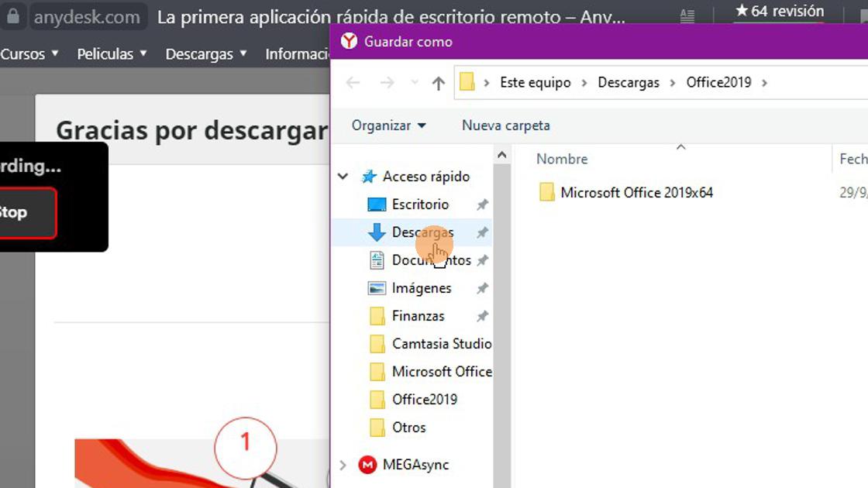This screenshot has width=868, height=488.
Task: Click the reader mode icon in browser bar
Action: tap(687, 16)
